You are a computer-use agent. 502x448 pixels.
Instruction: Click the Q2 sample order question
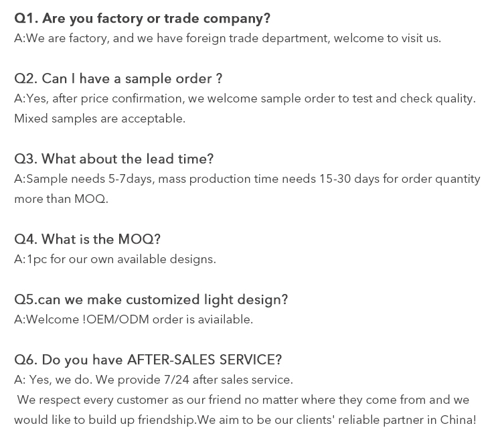click(118, 78)
